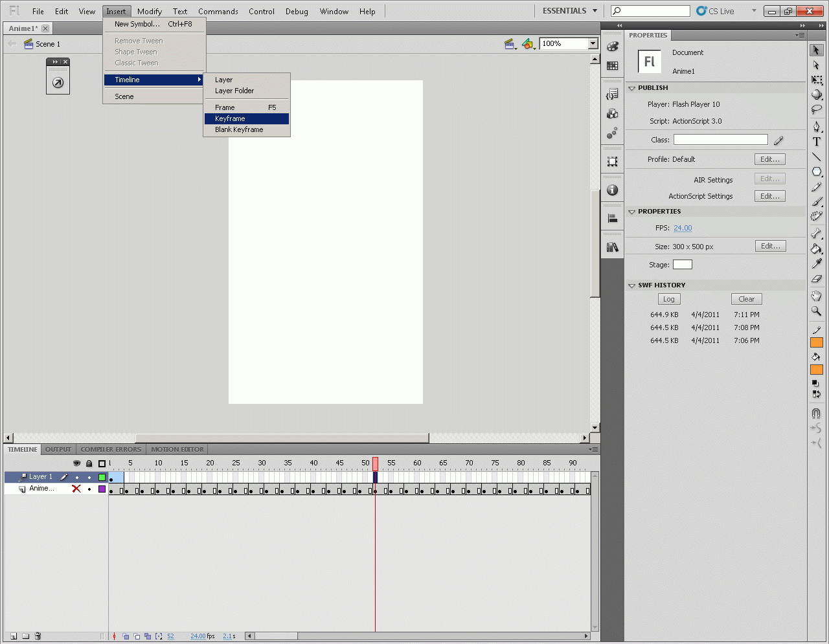Toggle Onion Skin in timeline footer

(126, 636)
